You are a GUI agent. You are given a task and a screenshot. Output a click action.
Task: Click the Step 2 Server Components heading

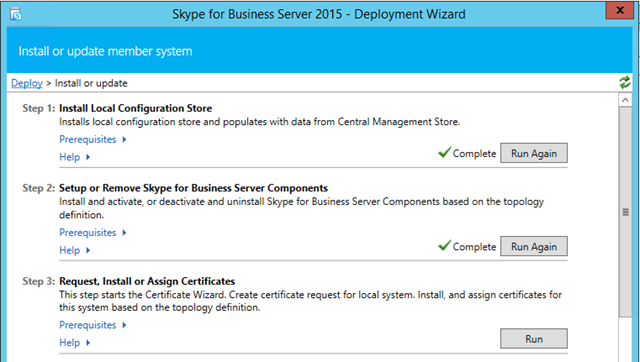[193, 188]
